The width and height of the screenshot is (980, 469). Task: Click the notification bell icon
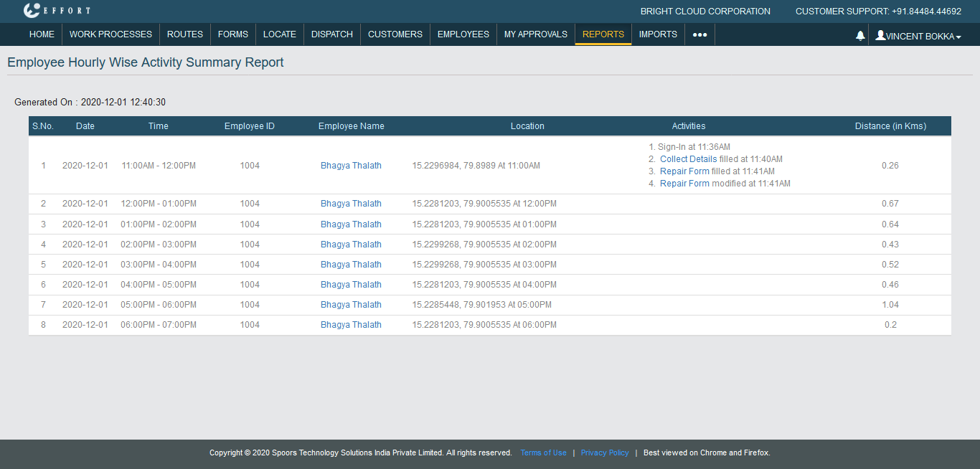click(x=860, y=35)
